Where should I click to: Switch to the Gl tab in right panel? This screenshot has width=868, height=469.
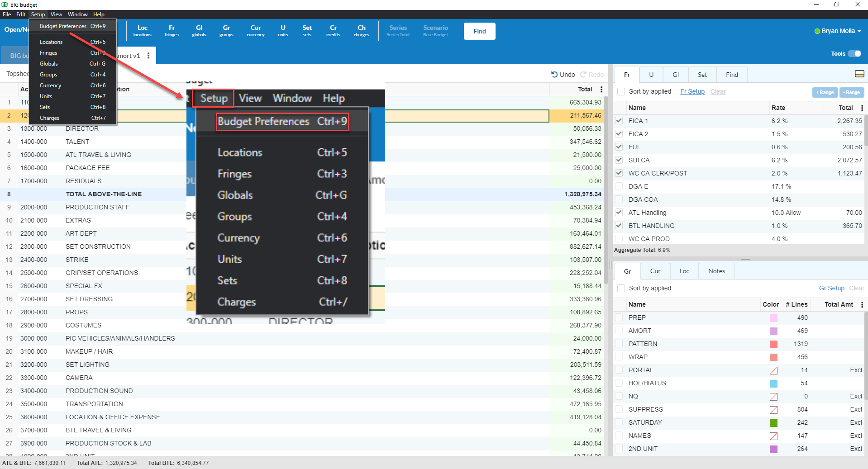(x=676, y=75)
